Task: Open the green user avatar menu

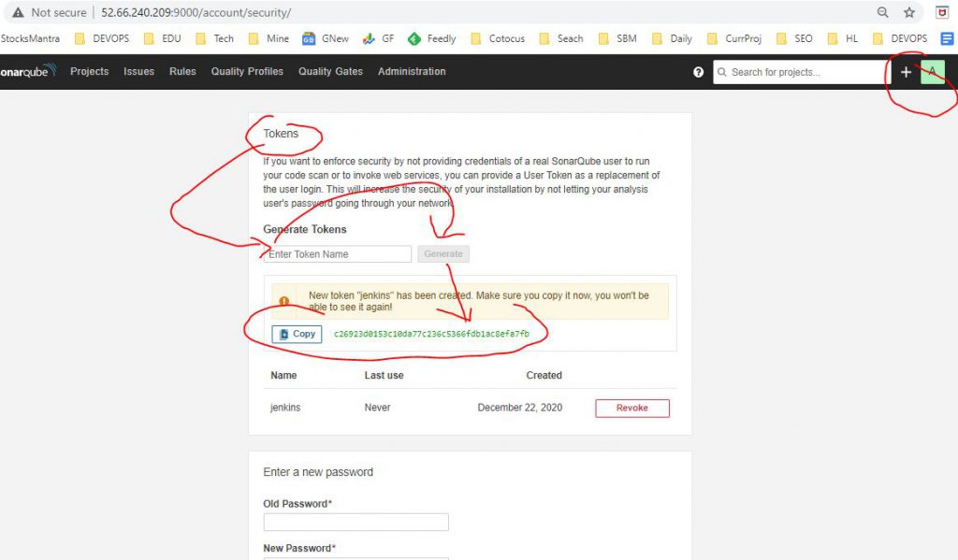Action: point(932,72)
